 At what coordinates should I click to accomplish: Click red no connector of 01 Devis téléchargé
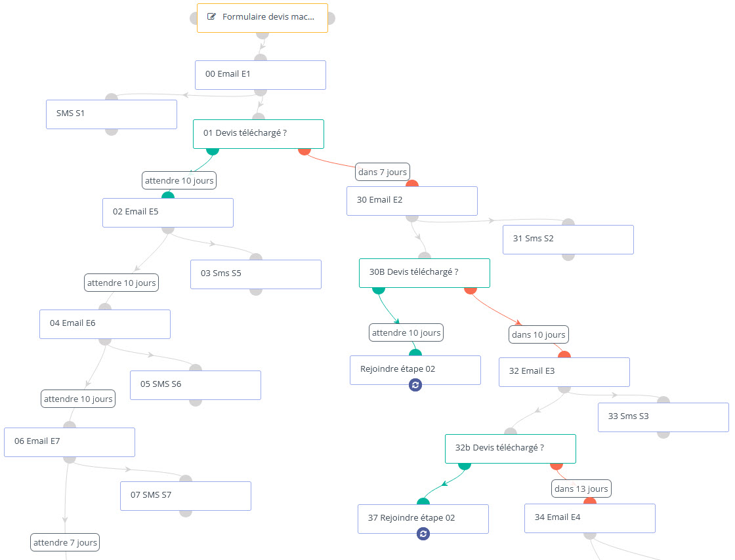pos(304,151)
